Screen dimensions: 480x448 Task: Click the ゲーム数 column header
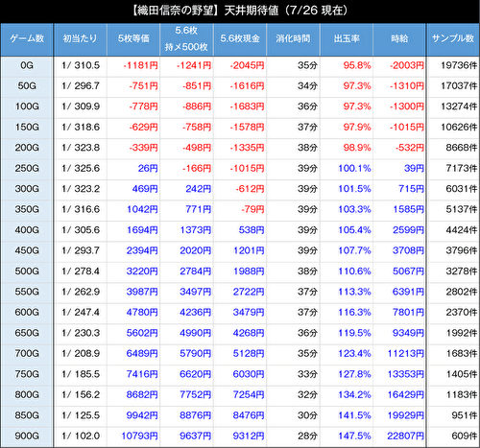click(27, 38)
